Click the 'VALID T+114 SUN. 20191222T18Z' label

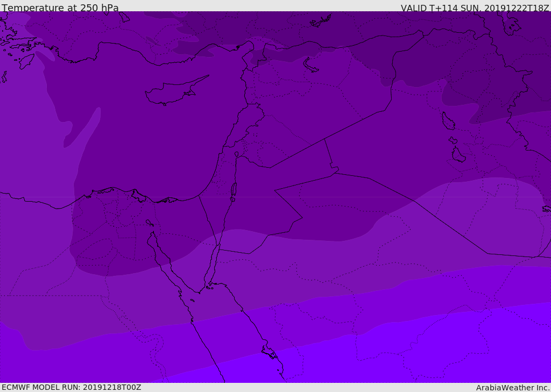(x=475, y=8)
